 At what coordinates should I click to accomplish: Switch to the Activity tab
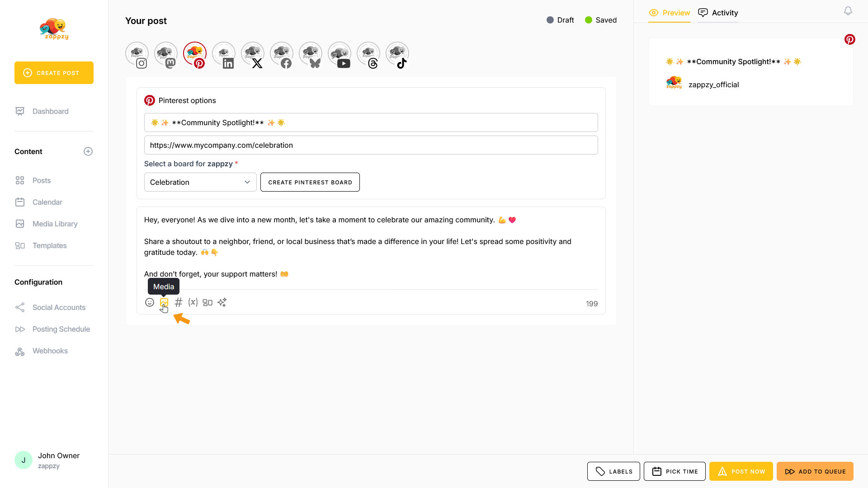pyautogui.click(x=718, y=13)
